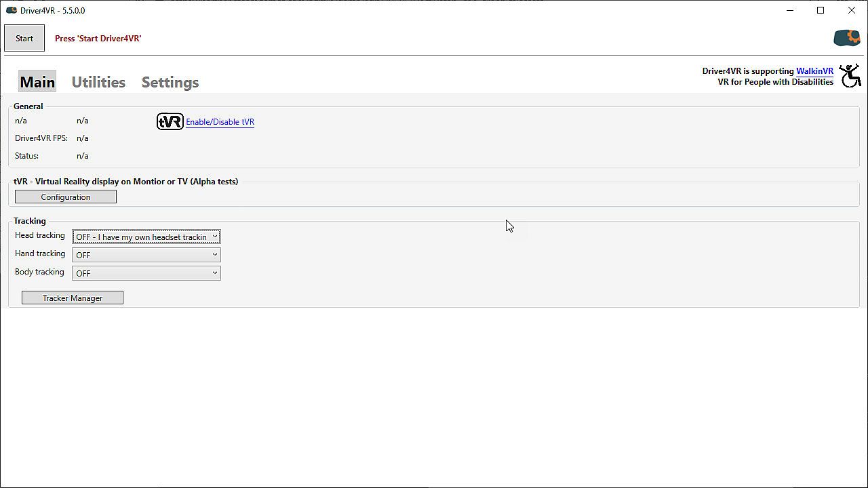Click the "VR for People with Disabilities" text
868x488 pixels.
[x=776, y=82]
